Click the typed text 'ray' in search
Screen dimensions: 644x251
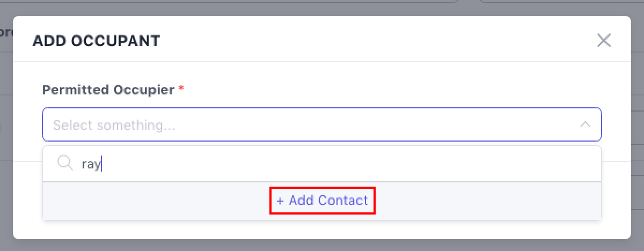click(90, 164)
